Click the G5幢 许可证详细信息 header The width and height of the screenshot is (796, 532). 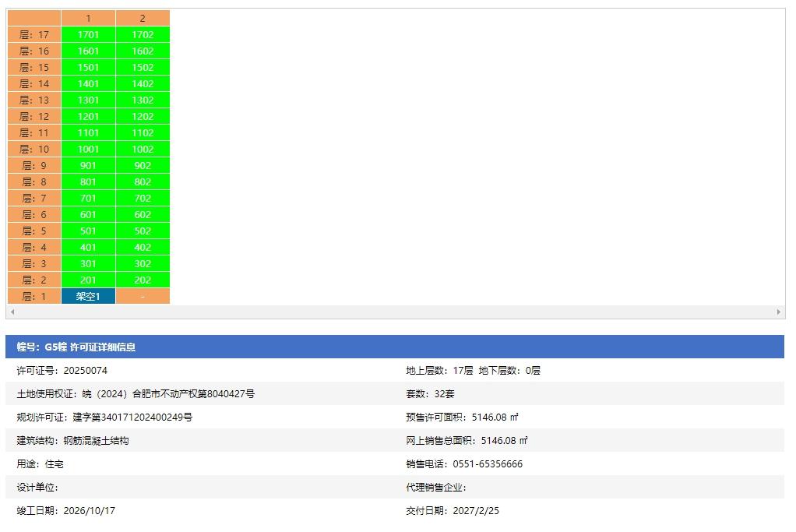395,347
